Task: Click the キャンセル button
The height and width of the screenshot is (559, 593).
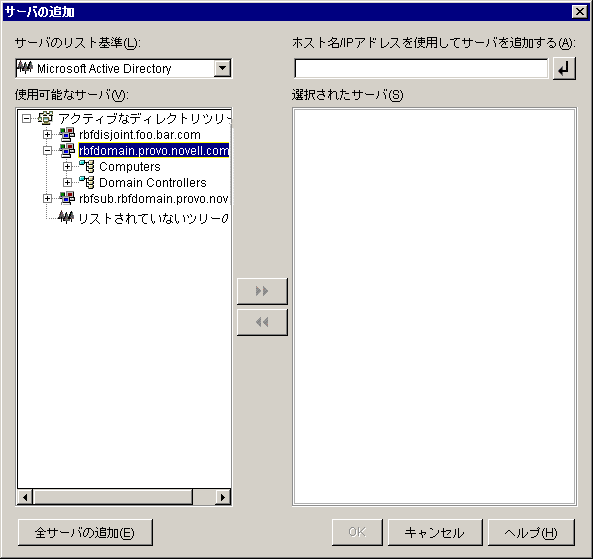Action: [x=435, y=533]
